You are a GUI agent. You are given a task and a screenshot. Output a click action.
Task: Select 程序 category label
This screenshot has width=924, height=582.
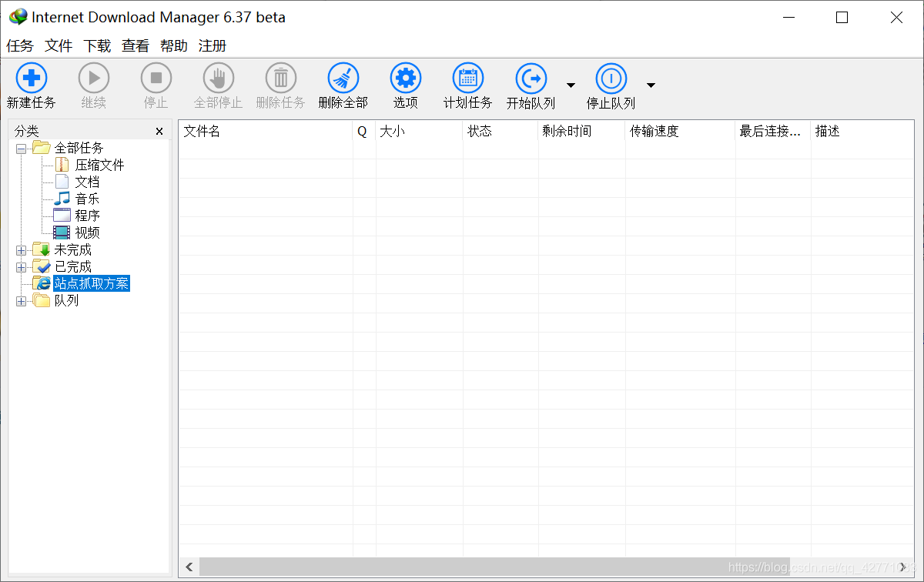click(x=87, y=216)
